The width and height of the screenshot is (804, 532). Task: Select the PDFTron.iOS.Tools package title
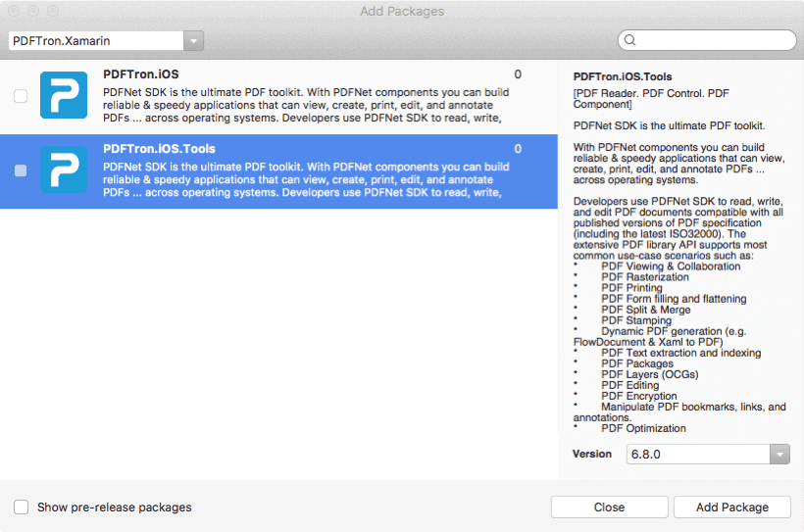(159, 149)
